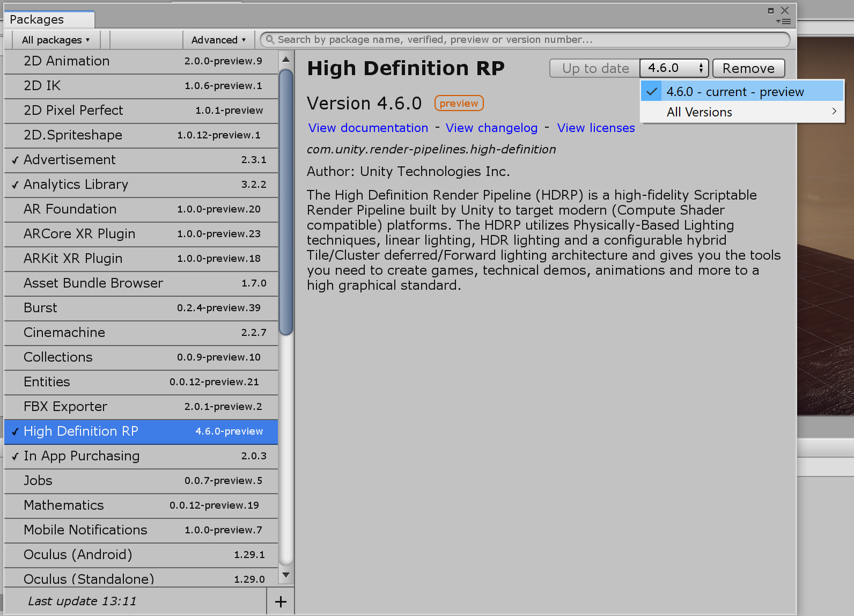Select the Advertisement package
Viewport: 854px width, 616px height.
(141, 160)
